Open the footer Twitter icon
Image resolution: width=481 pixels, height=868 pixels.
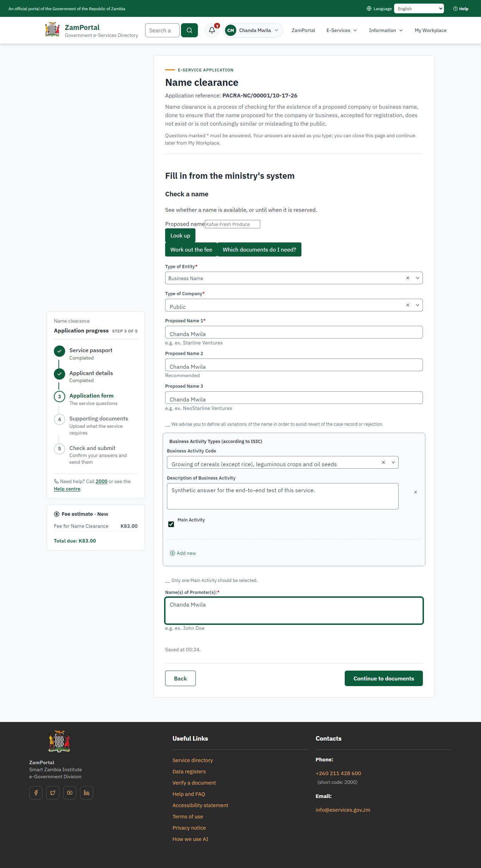point(53,793)
